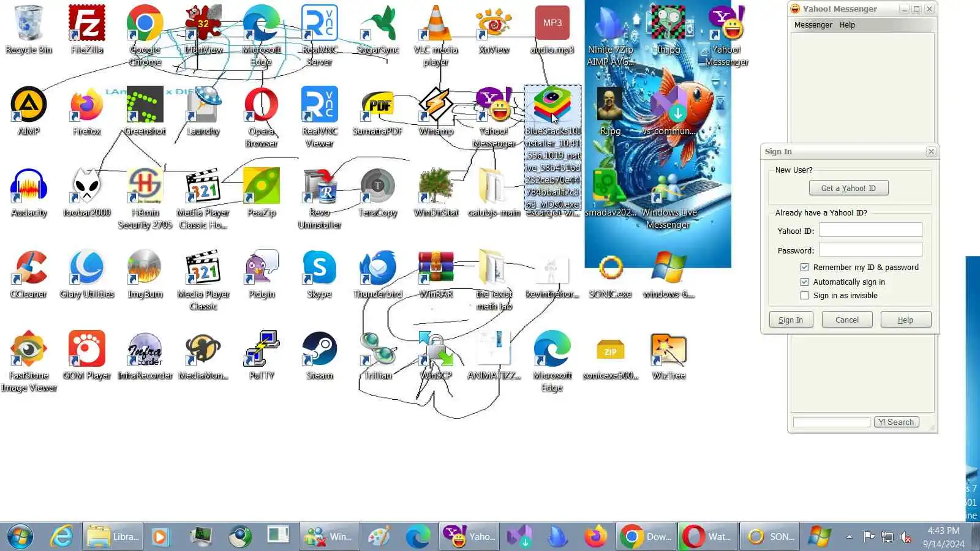Open the IrfanView desktop icon
The image size is (980, 551).
[203, 29]
